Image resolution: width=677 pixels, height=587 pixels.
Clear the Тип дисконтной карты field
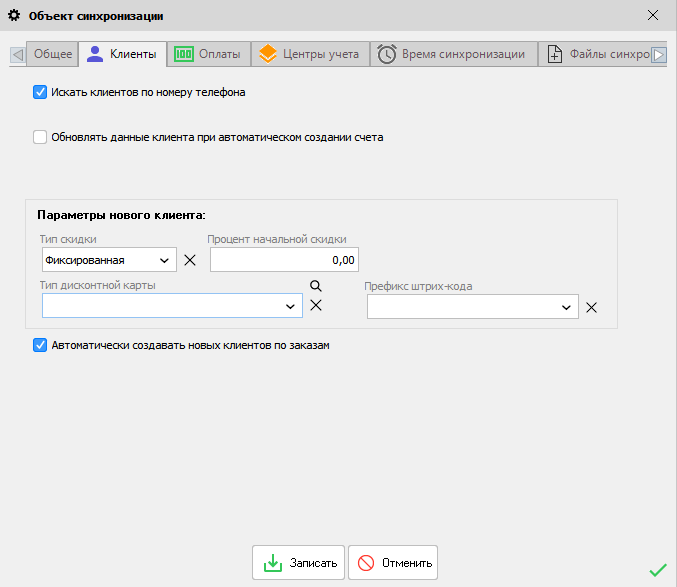[x=316, y=306]
